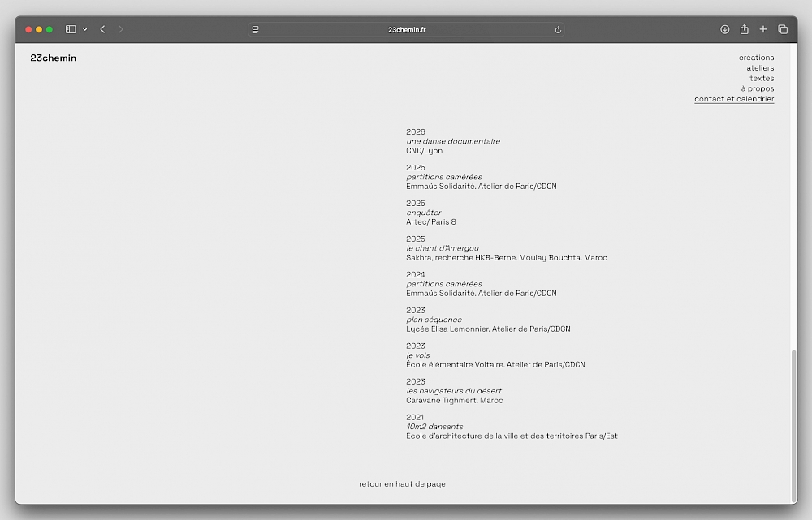The width and height of the screenshot is (812, 520).
Task: Open the à propos page
Action: click(757, 88)
